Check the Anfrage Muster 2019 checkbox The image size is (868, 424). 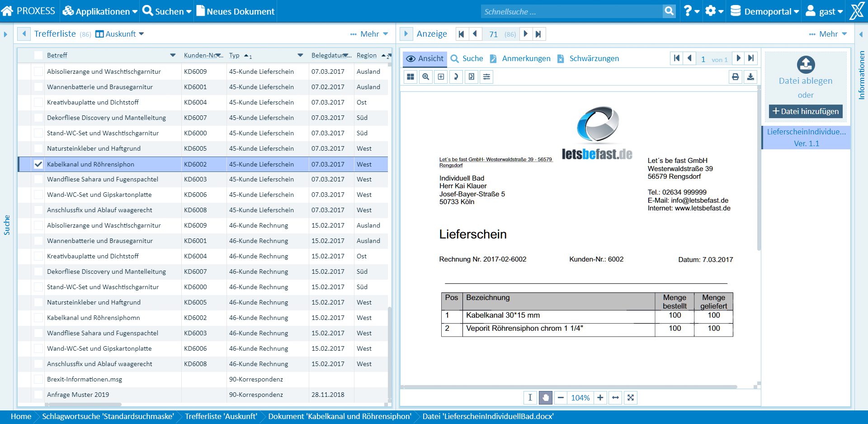[38, 395]
